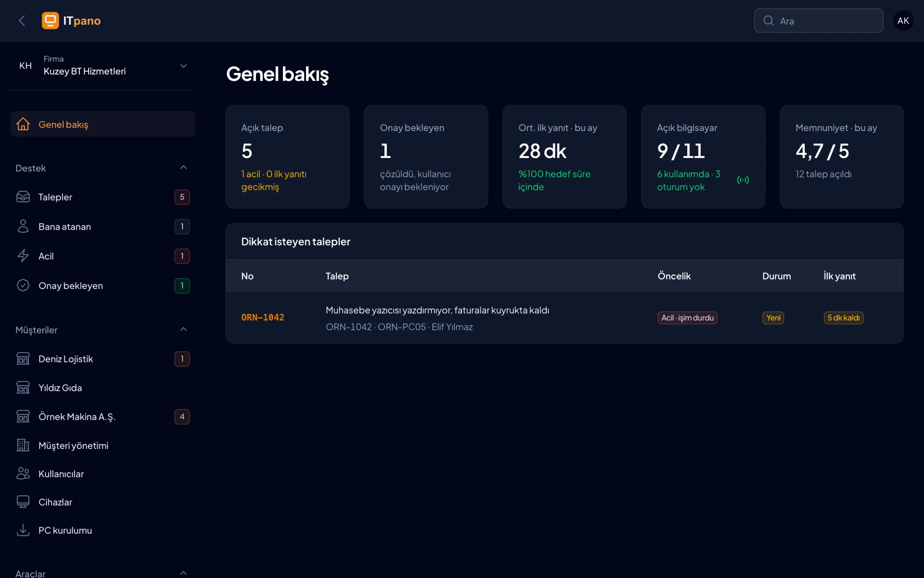Click the ITpano logo icon
Image resolution: width=924 pixels, height=578 pixels.
(x=50, y=20)
